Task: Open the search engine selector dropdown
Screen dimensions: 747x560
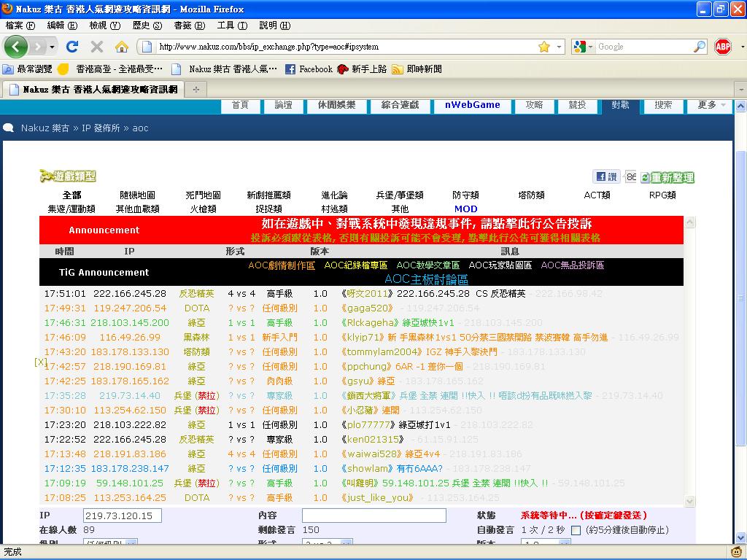Action: click(581, 47)
